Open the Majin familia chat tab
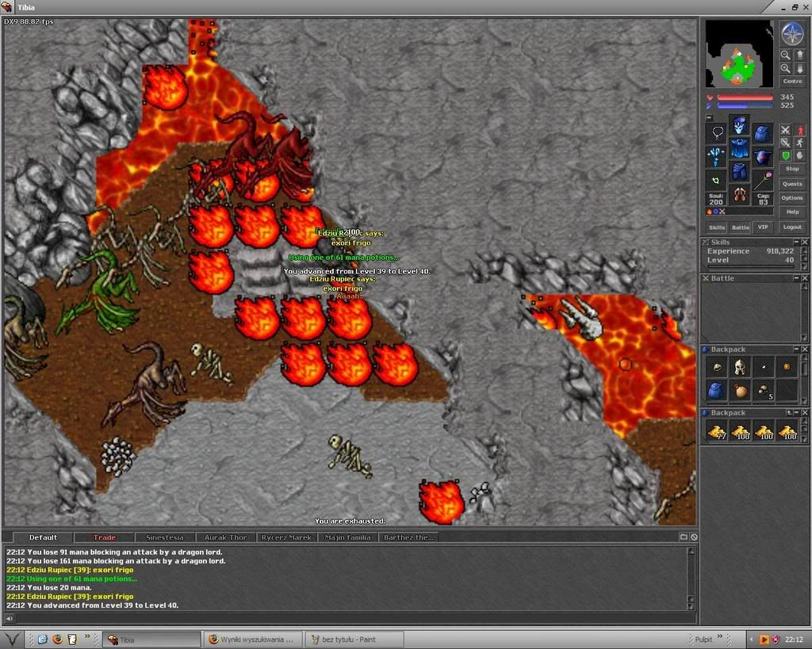The width and height of the screenshot is (812, 649). pos(347,537)
